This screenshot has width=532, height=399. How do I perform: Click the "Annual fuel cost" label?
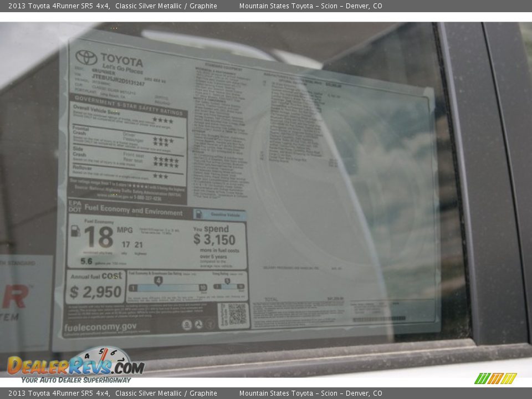(96, 276)
